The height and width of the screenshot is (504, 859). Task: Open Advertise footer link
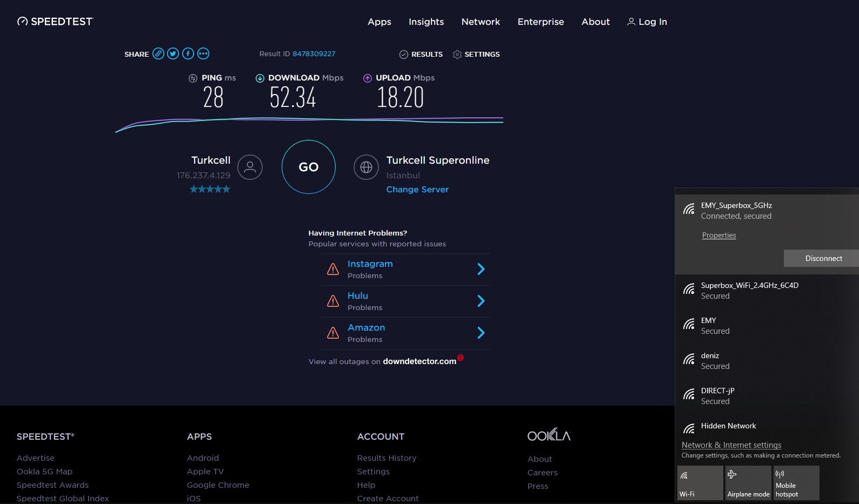[x=36, y=458]
